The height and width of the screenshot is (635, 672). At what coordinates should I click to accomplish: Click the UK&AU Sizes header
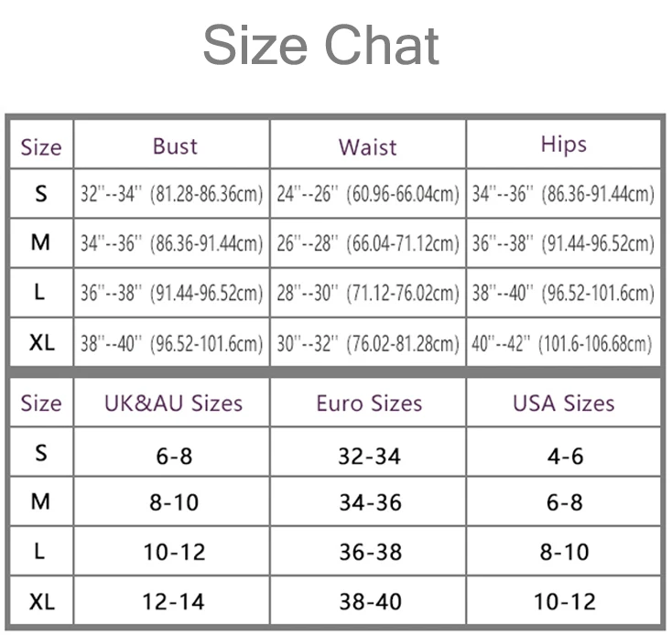point(174,404)
